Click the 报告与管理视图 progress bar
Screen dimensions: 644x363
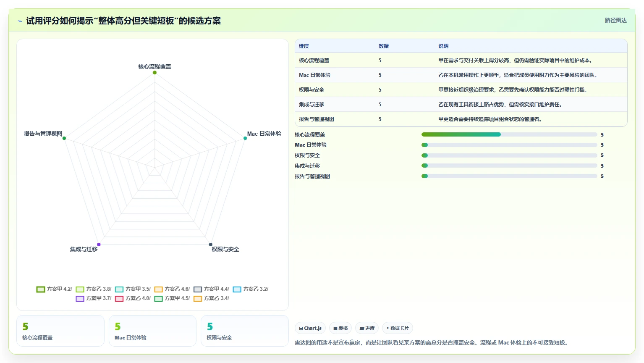(x=509, y=176)
